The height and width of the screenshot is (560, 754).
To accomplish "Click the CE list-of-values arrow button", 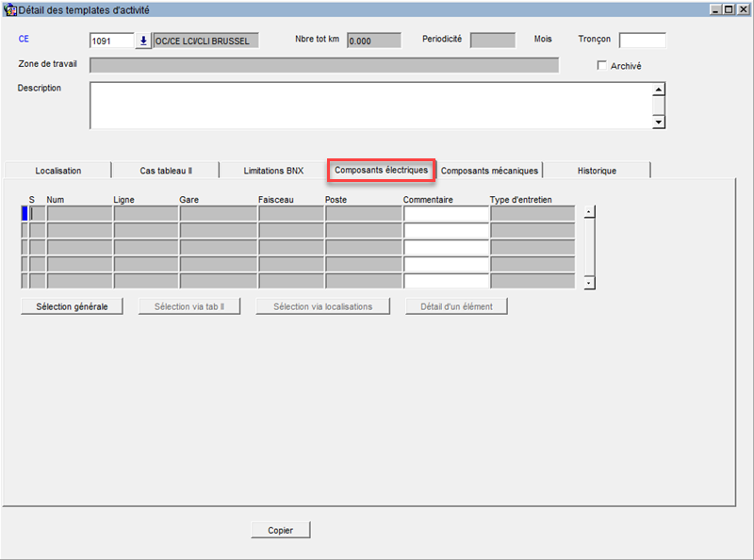I will point(143,41).
